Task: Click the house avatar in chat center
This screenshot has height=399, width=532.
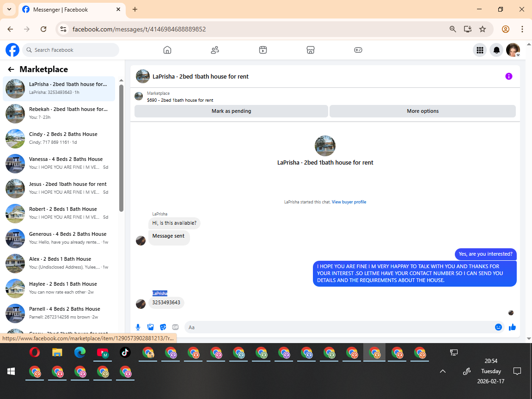Action: (x=325, y=146)
